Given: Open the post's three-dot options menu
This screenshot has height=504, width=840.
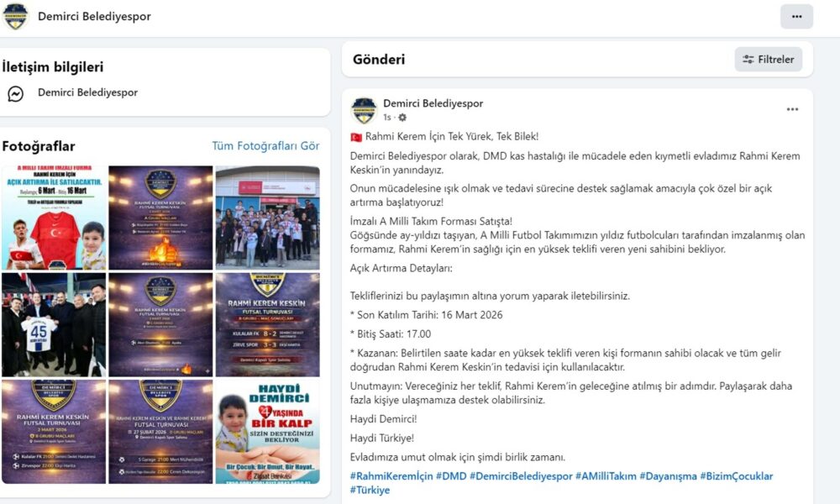Looking at the screenshot, I should click(792, 109).
